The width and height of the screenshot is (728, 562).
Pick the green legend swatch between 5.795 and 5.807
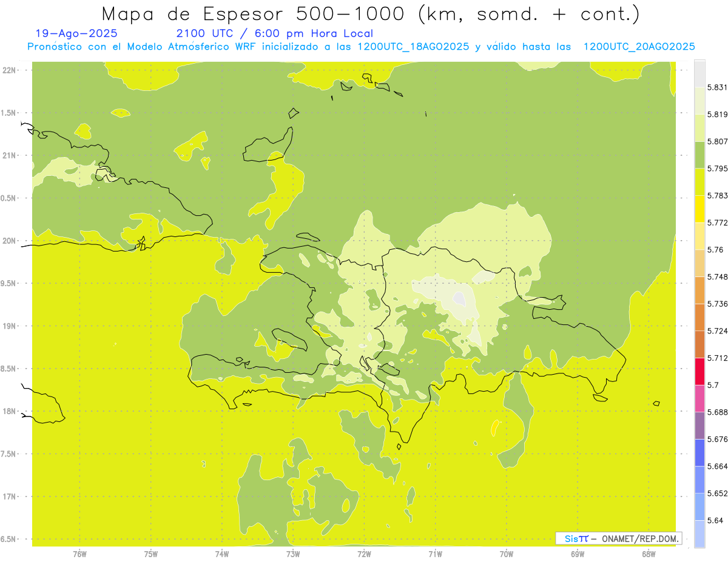699,155
